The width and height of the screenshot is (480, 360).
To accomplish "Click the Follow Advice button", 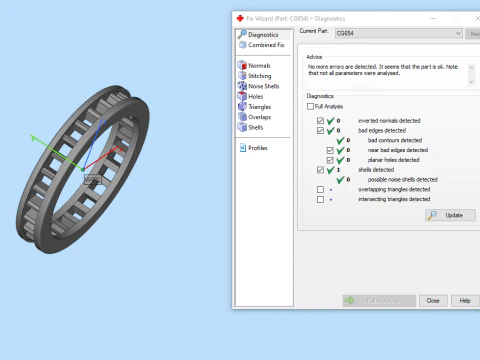I will click(x=379, y=301).
